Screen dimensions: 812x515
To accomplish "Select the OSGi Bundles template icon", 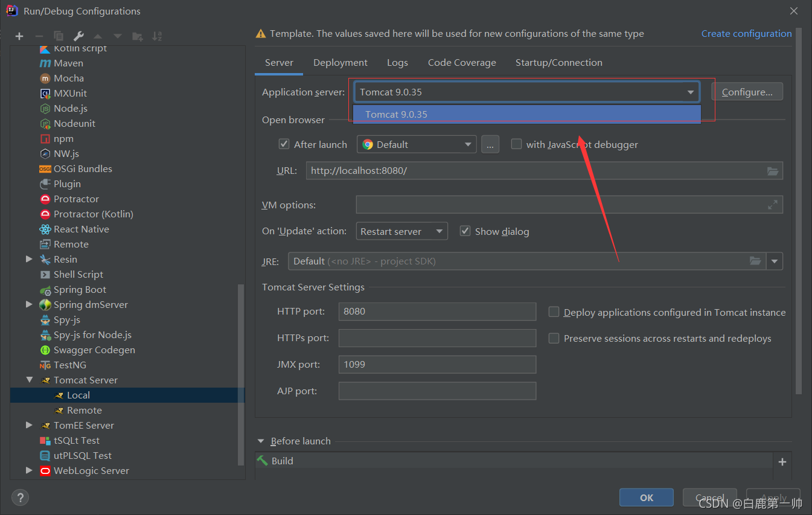I will click(x=45, y=169).
